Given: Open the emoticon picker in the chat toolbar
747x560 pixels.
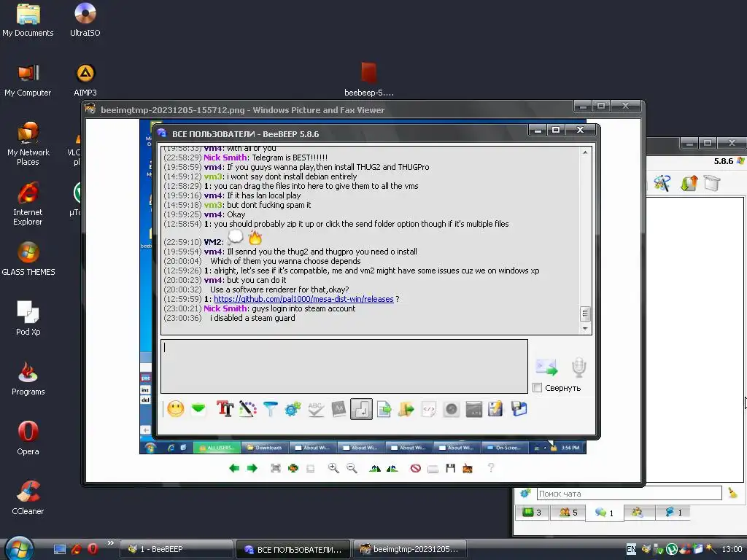Looking at the screenshot, I should pyautogui.click(x=176, y=409).
